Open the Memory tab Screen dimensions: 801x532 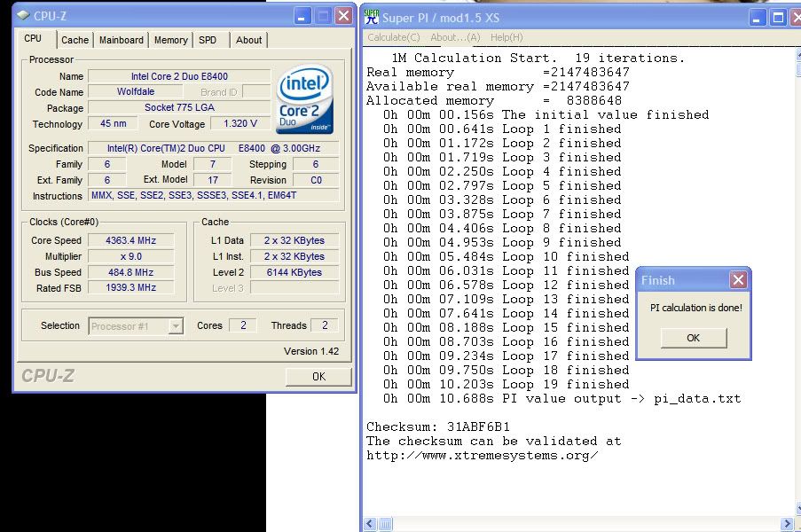coord(170,40)
